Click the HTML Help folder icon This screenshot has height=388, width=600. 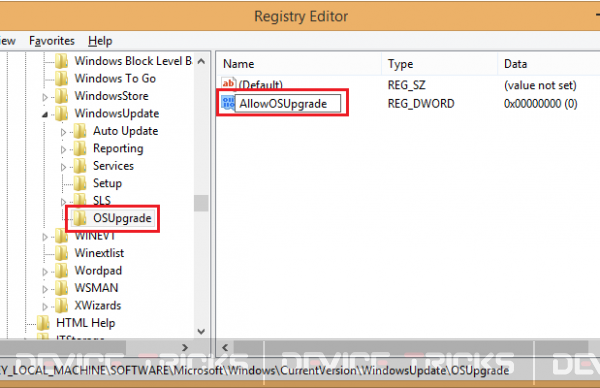tap(43, 323)
